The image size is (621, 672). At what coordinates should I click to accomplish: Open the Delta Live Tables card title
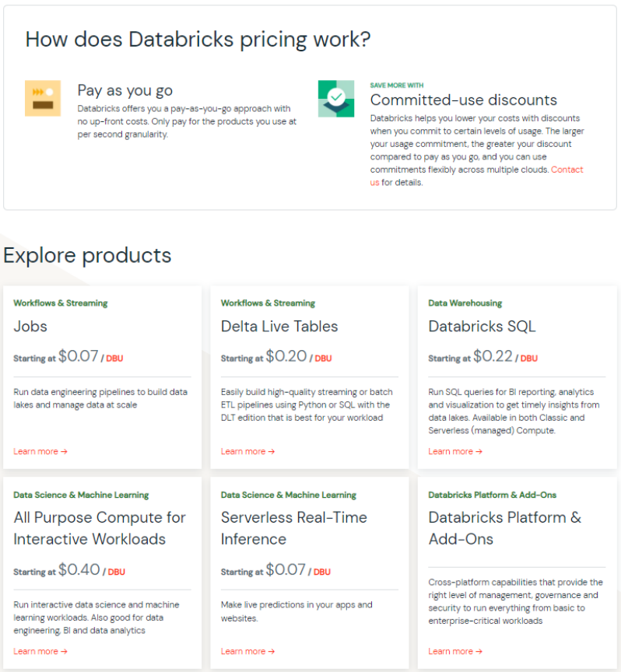pyautogui.click(x=279, y=326)
